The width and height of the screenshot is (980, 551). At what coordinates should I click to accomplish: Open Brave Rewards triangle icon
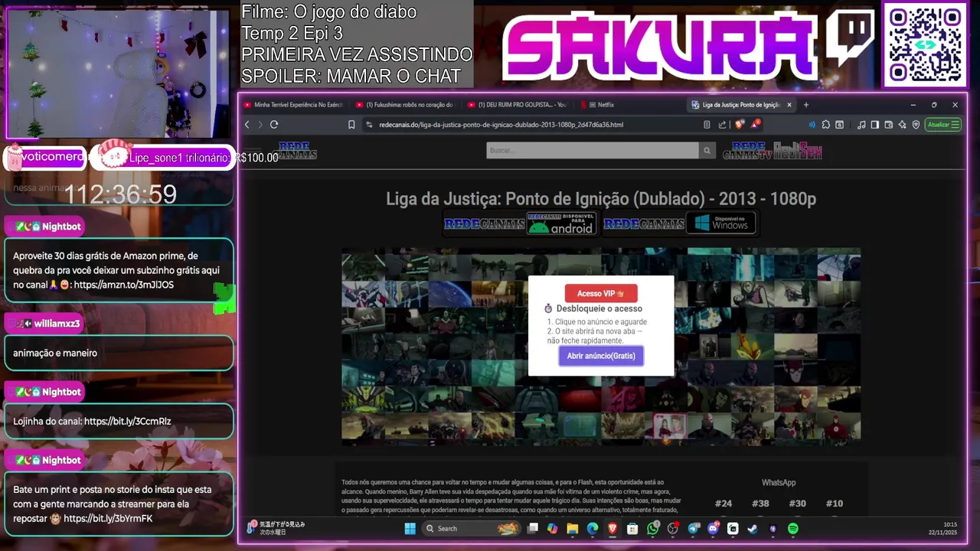click(756, 124)
